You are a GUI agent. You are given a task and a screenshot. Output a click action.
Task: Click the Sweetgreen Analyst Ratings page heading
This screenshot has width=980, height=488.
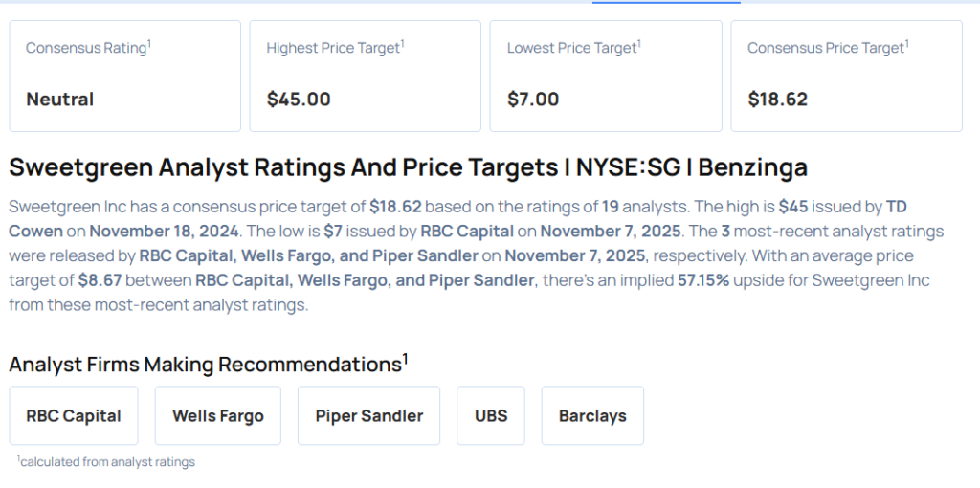(408, 167)
